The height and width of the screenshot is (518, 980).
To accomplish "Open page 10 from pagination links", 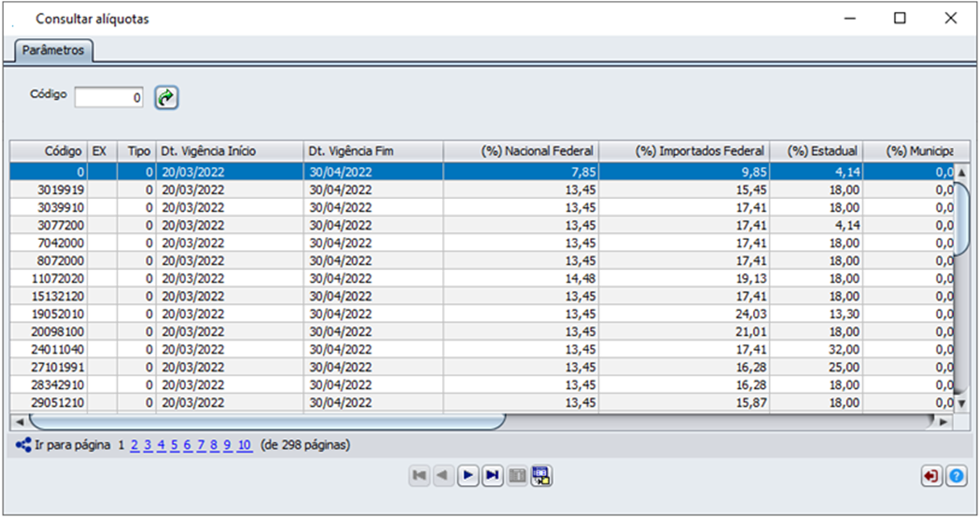I will click(x=244, y=446).
